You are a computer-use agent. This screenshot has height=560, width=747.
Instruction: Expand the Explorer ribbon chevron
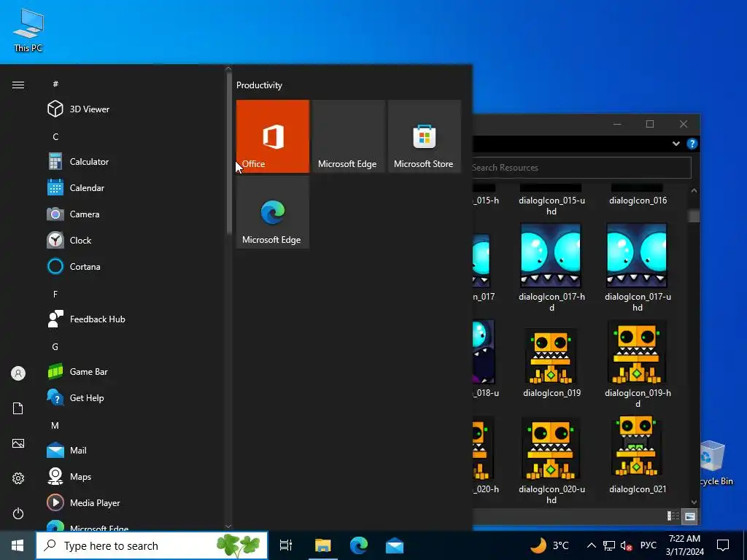point(676,144)
